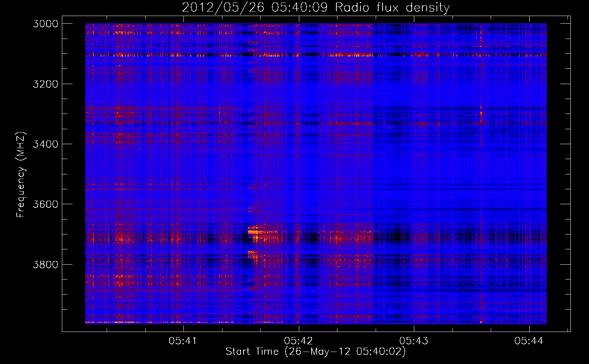The width and height of the screenshot is (589, 364).
Task: Click the "Frequency (MHZ)" axis label
Action: click(x=21, y=175)
